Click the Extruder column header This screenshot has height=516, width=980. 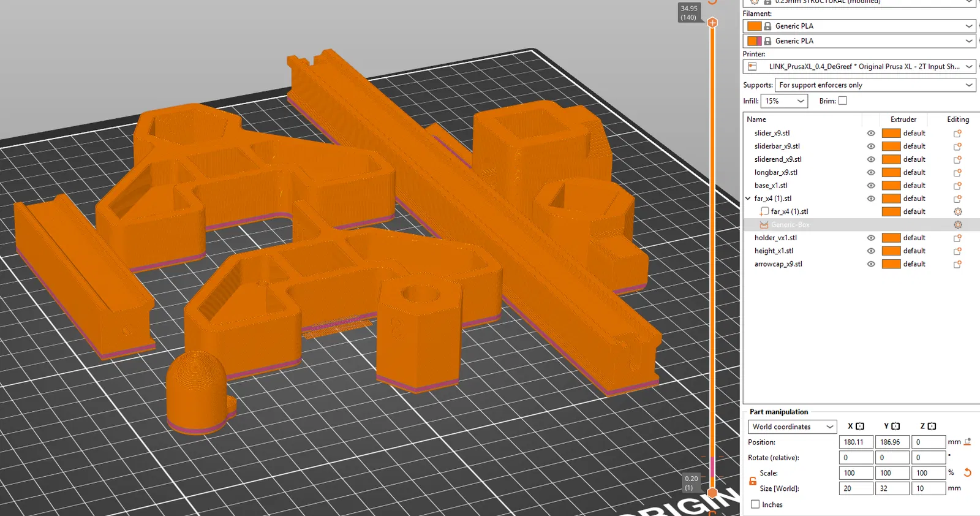point(903,120)
